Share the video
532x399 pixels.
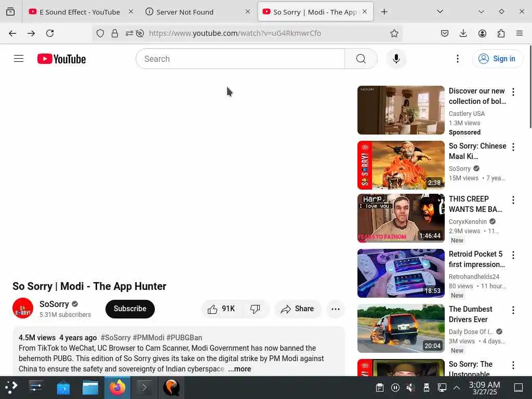pyautogui.click(x=298, y=309)
